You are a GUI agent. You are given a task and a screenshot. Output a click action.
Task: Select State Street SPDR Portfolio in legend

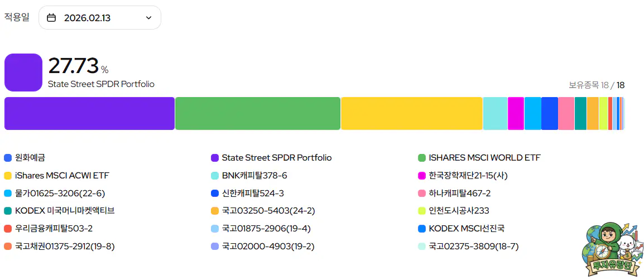click(276, 158)
